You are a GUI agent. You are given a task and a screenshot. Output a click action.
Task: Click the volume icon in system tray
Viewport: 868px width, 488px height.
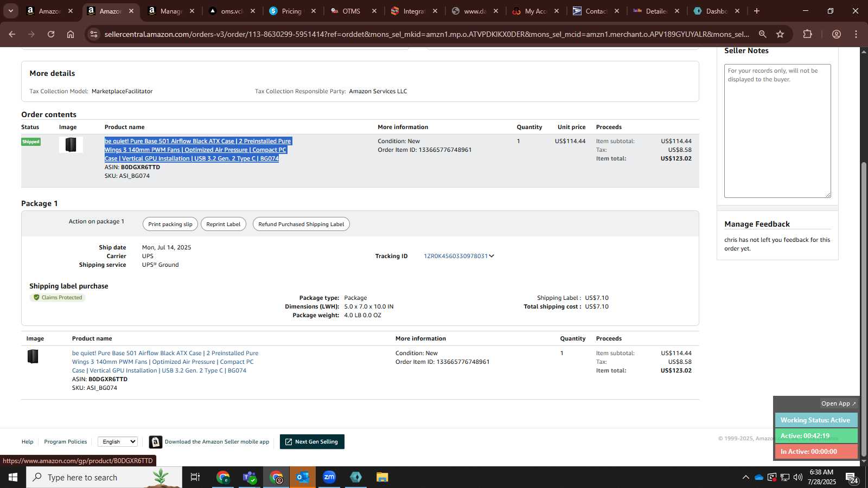click(798, 477)
